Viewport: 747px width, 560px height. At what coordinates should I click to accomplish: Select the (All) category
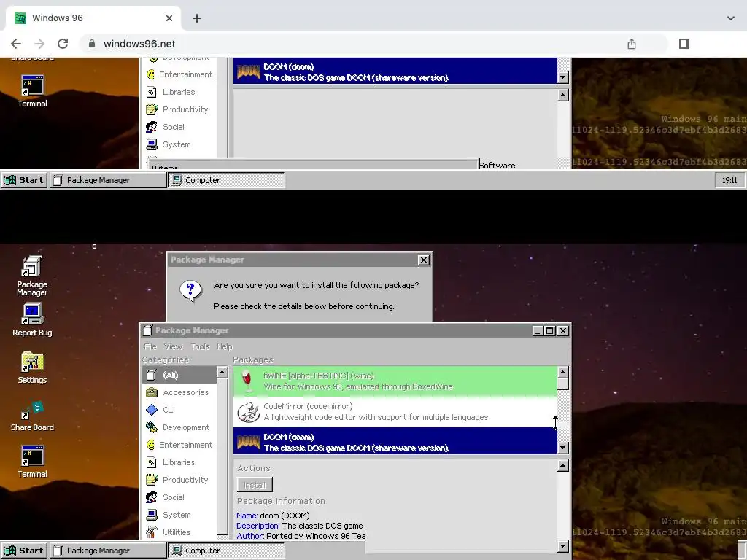[179, 375]
